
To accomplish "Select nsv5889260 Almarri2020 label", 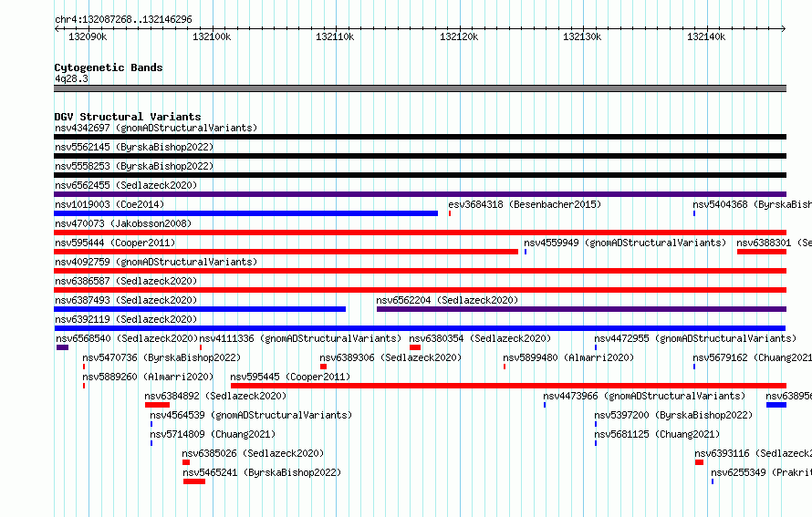I will coord(148,377).
